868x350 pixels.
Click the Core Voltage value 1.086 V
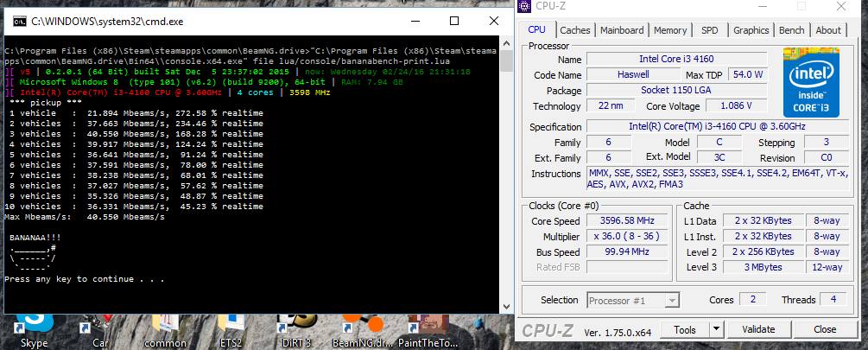[x=736, y=105]
